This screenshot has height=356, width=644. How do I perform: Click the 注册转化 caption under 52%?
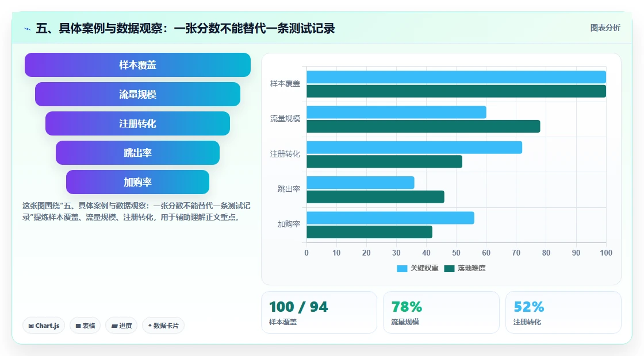coord(527,322)
